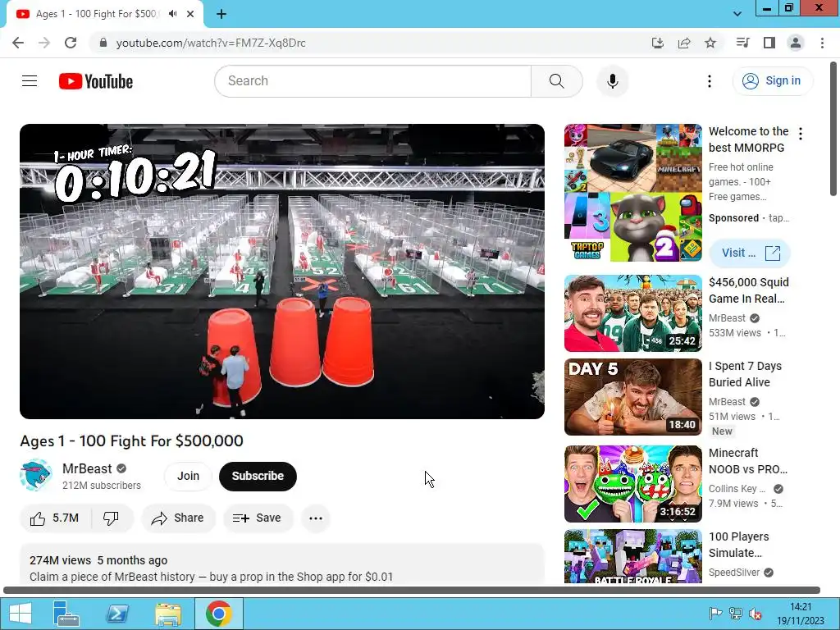Open the SpeedSilver channel name
Screen dimensions: 840x630
click(x=734, y=572)
